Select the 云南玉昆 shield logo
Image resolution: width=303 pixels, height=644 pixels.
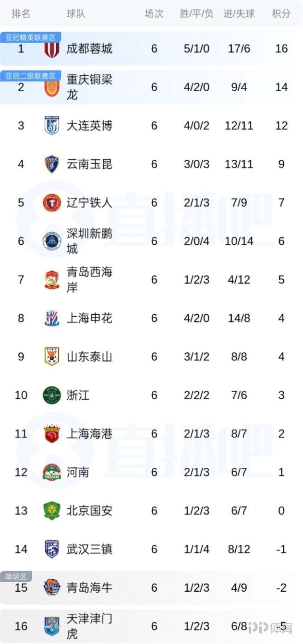pyautogui.click(x=52, y=164)
